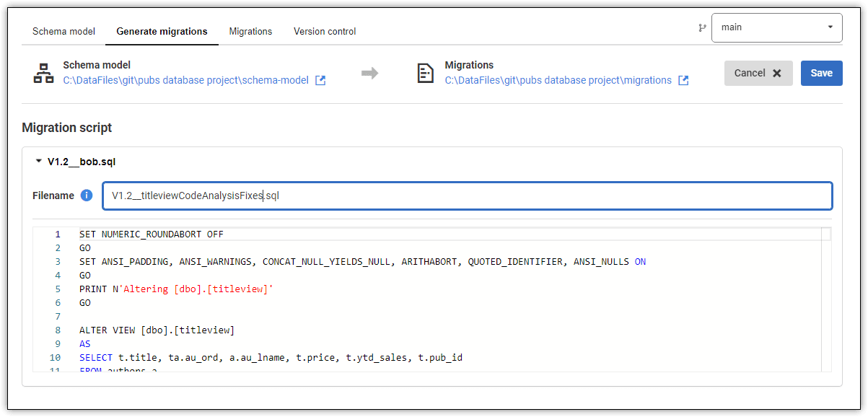Open the migrations folder external link icon

point(683,81)
